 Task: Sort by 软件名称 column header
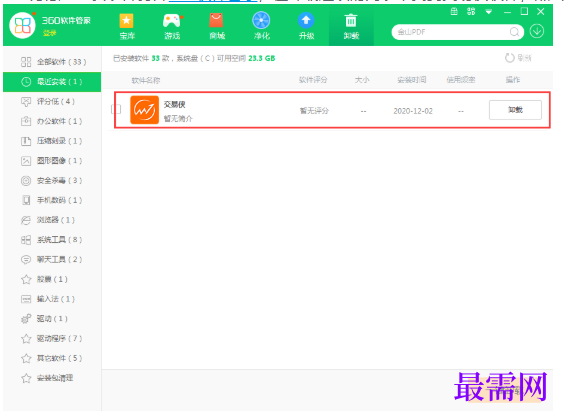click(x=146, y=80)
